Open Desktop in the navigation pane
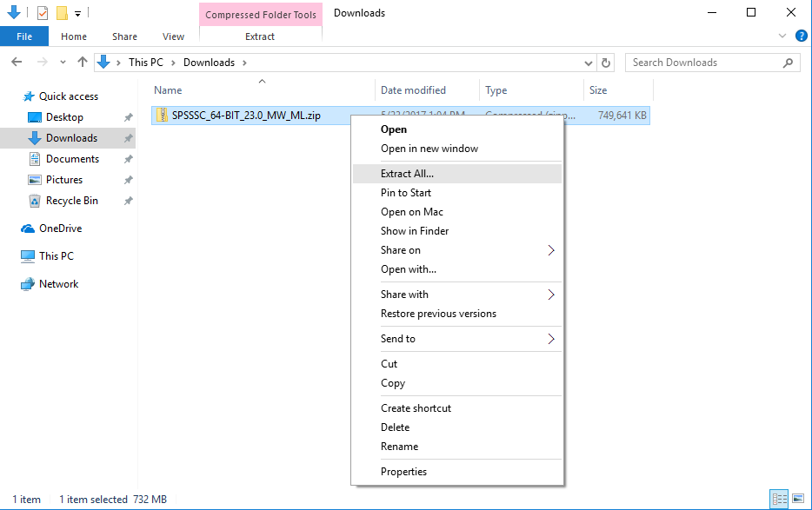 64,117
